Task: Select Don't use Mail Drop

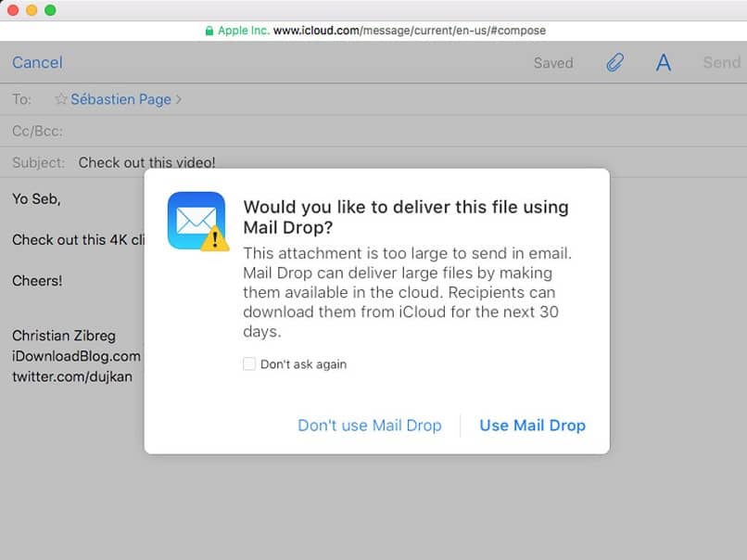Action: [370, 426]
